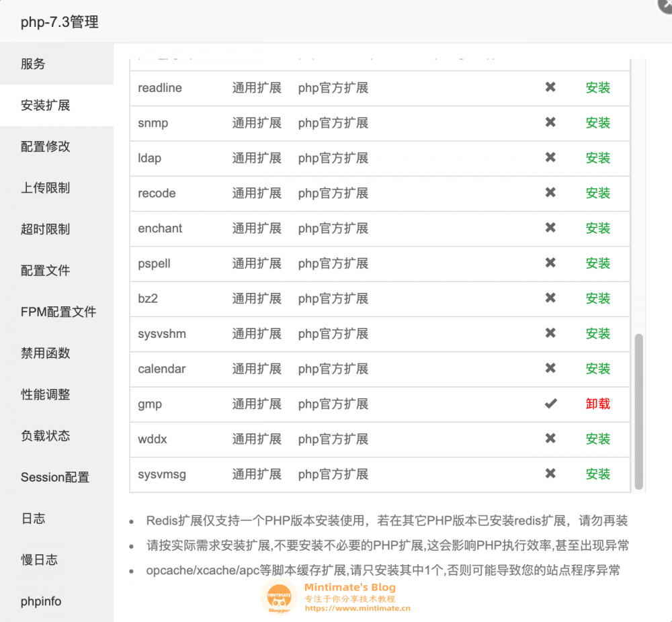672x622 pixels.
Task: Click the checkmark status icon for gmp
Action: [550, 404]
